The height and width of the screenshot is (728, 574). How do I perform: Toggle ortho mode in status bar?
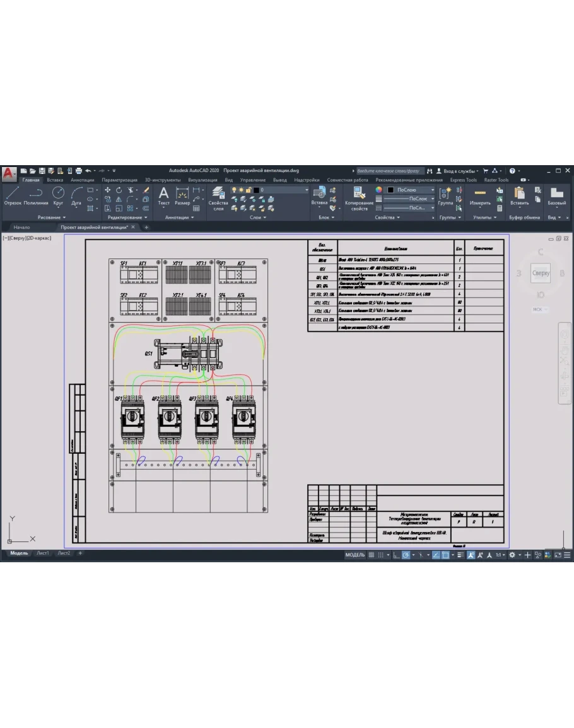(395, 555)
